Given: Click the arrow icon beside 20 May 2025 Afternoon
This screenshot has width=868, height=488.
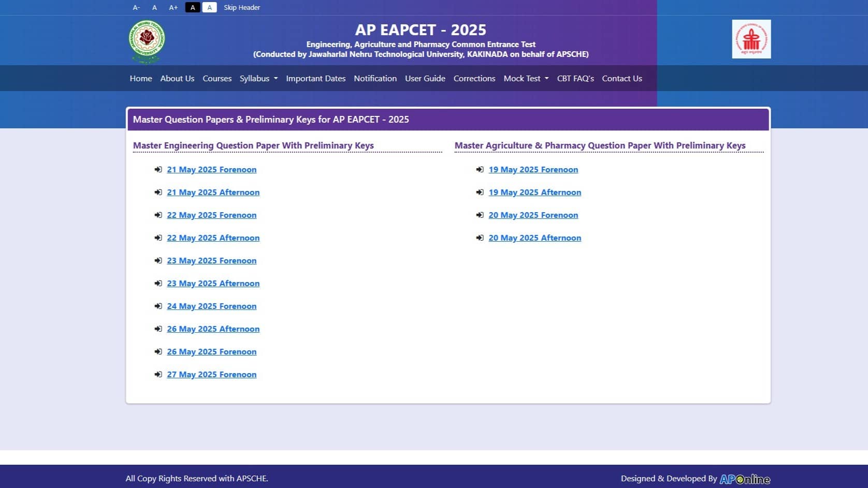Looking at the screenshot, I should (x=480, y=238).
